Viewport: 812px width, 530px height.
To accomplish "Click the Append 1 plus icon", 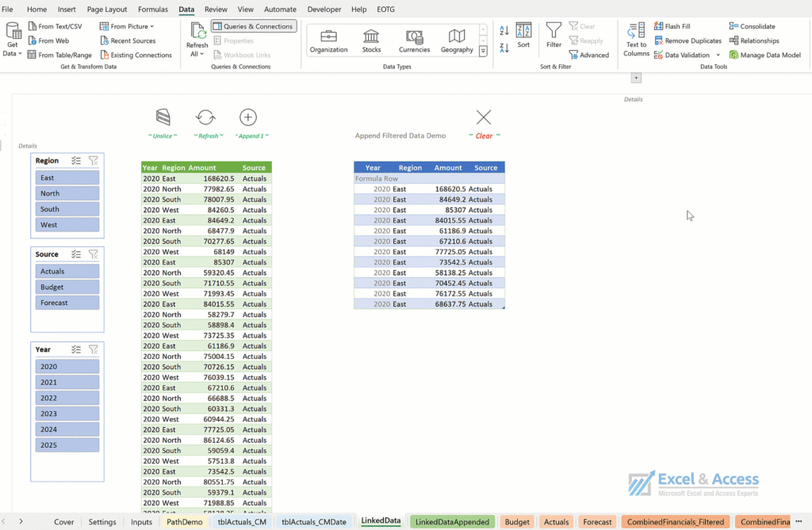I will [248, 118].
